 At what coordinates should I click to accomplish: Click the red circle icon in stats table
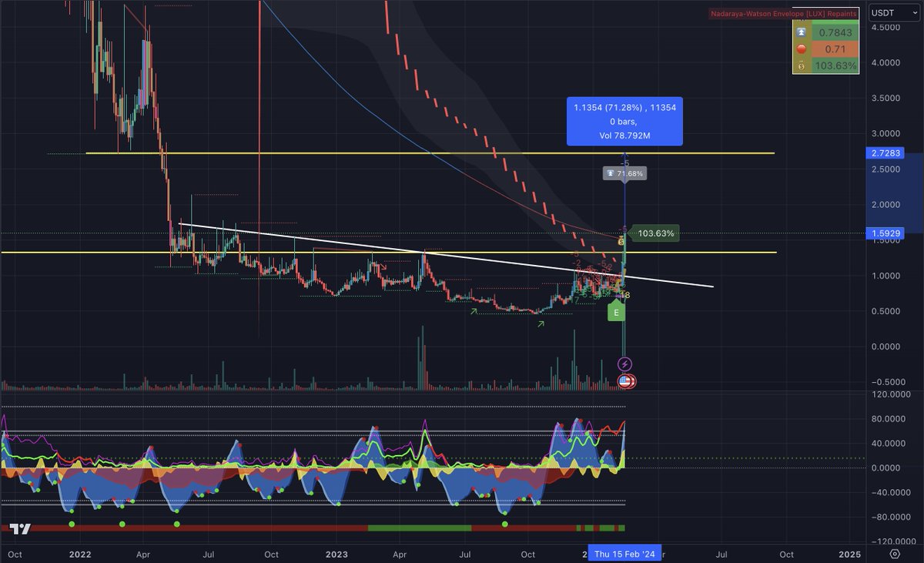(803, 49)
